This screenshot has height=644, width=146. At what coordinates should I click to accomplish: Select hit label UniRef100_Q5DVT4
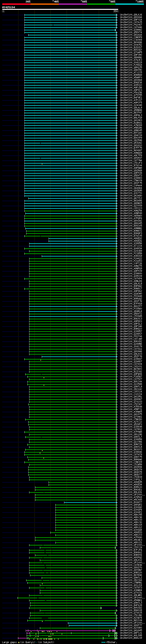click(x=131, y=32)
